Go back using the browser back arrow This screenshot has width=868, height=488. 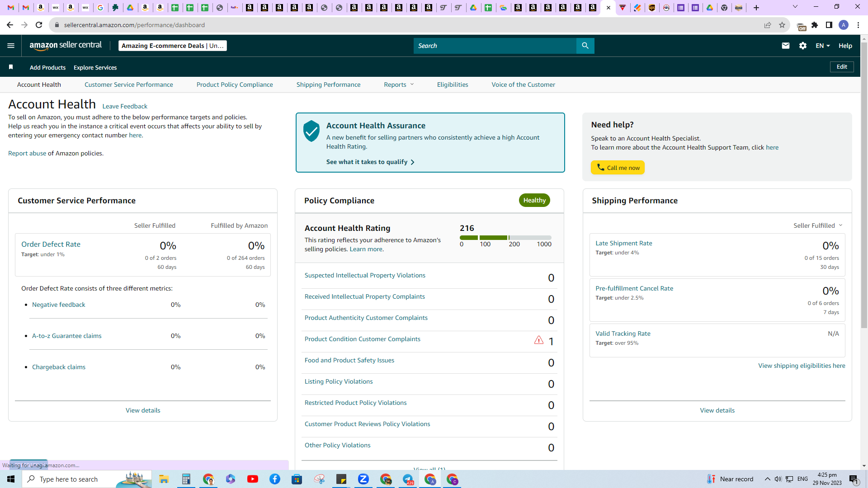tap(10, 25)
